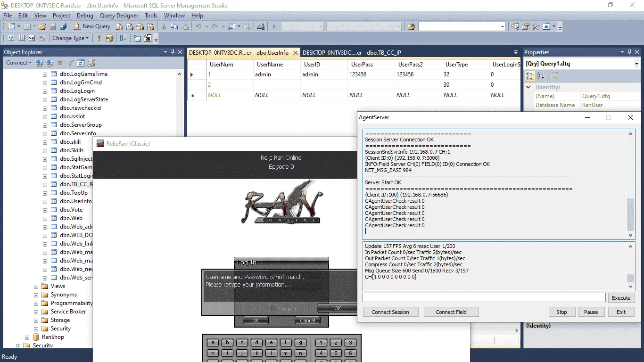644x362 pixels.
Task: Click Connect Object Explorer icon
Action: click(40, 63)
